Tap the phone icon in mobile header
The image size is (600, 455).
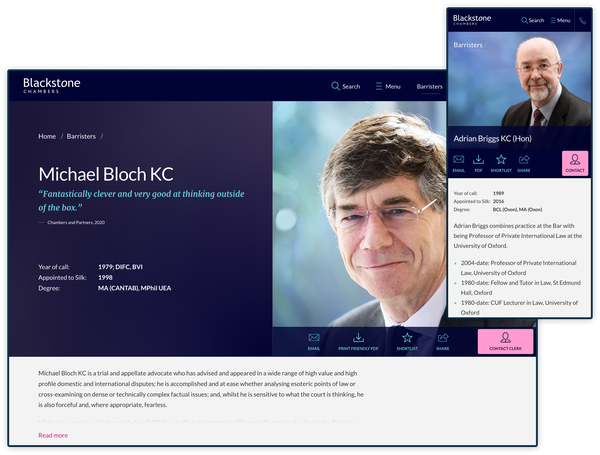(x=582, y=21)
